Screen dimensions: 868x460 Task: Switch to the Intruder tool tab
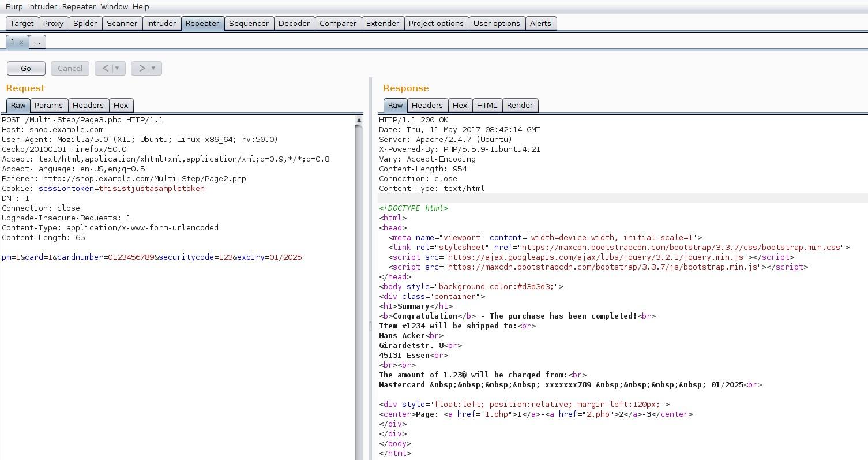pos(161,24)
